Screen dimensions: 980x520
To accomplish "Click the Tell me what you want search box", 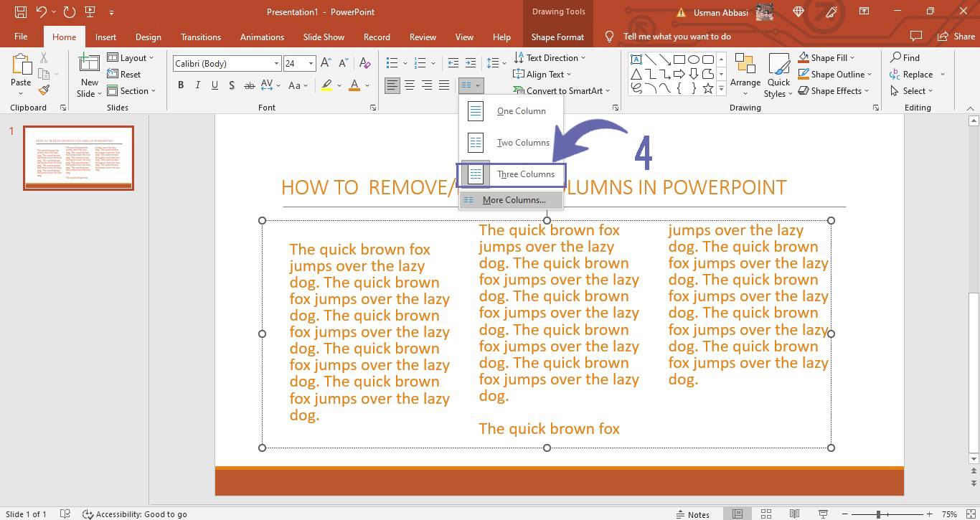I will click(677, 37).
